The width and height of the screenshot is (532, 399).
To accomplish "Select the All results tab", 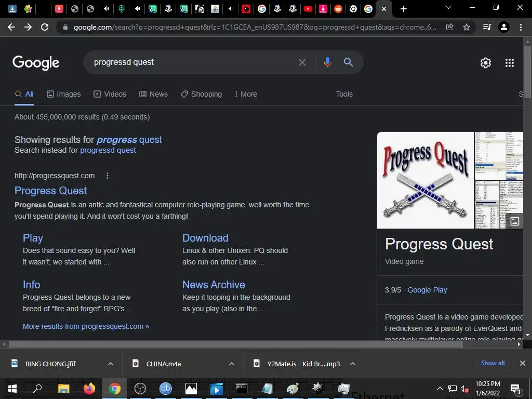I will (x=24, y=95).
